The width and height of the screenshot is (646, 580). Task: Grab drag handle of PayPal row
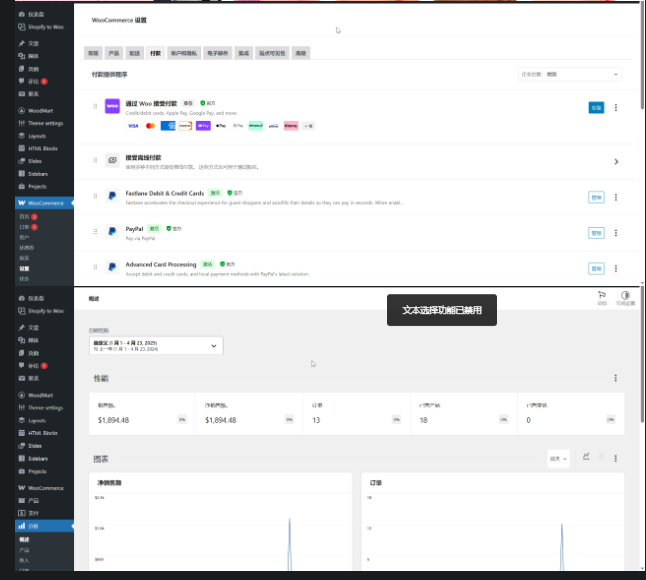[95, 232]
